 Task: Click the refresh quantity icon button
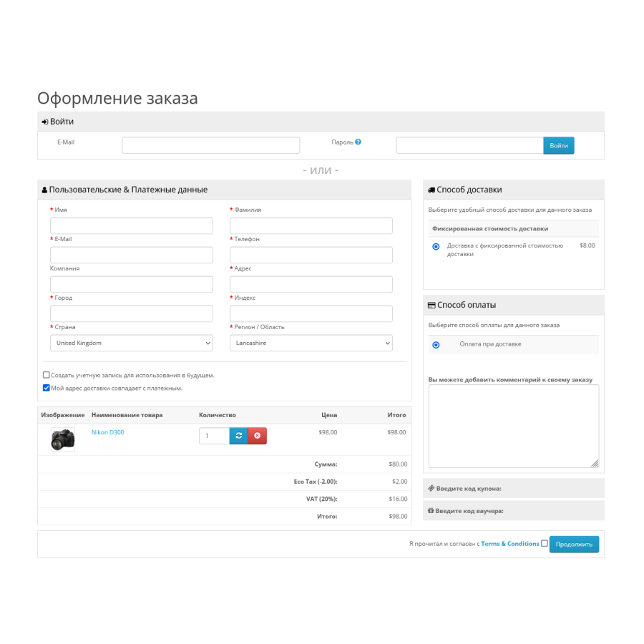pyautogui.click(x=238, y=436)
